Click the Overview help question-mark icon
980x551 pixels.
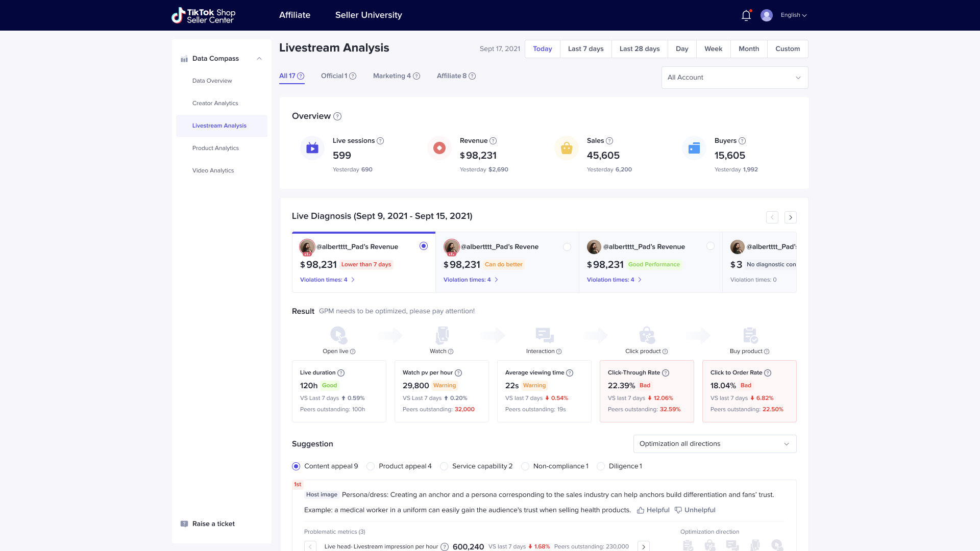tap(337, 116)
